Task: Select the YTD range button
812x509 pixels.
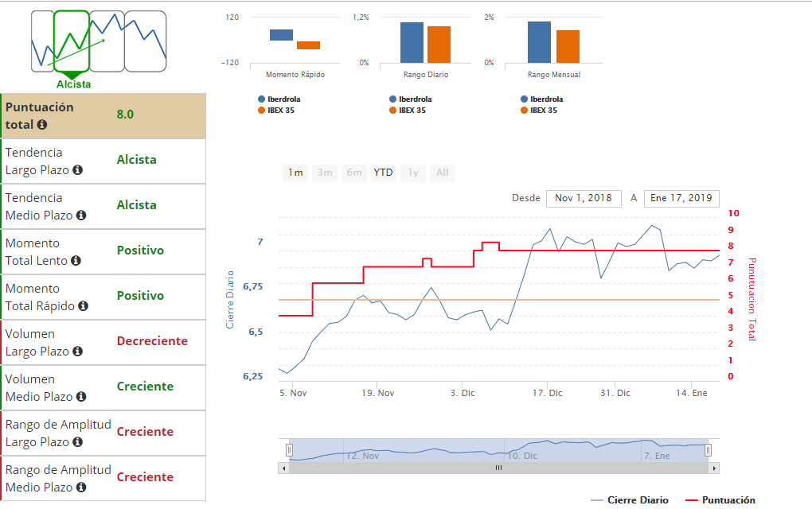Action: (x=383, y=173)
